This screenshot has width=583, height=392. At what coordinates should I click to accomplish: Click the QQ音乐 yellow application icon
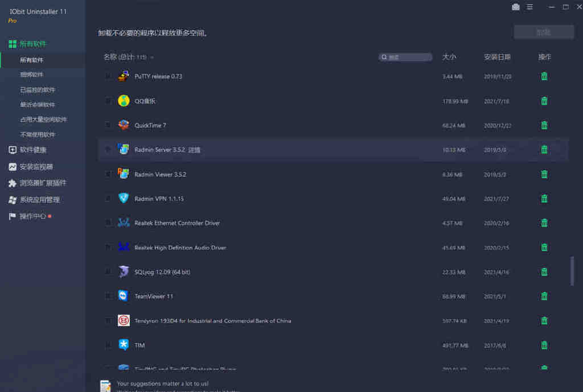coord(124,100)
